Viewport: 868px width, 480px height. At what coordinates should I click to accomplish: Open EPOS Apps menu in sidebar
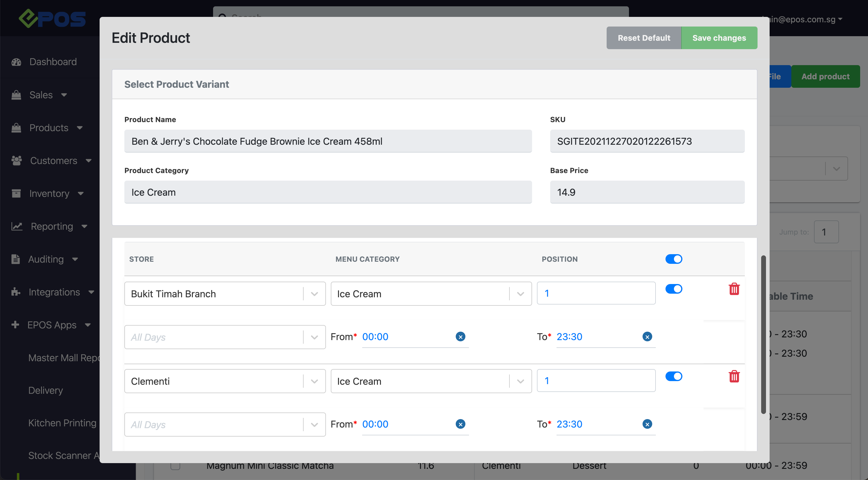pos(52,325)
